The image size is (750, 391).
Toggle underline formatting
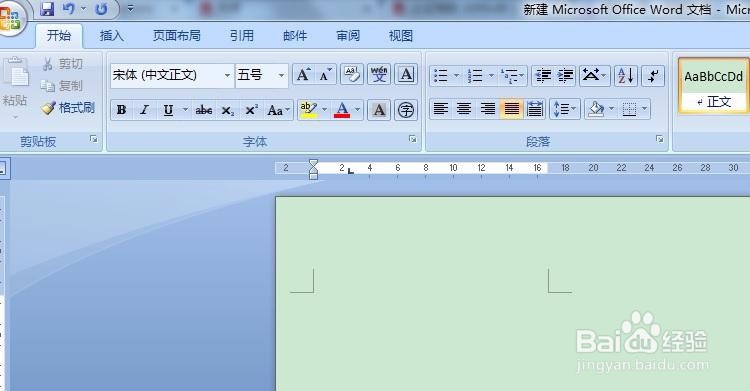[168, 111]
